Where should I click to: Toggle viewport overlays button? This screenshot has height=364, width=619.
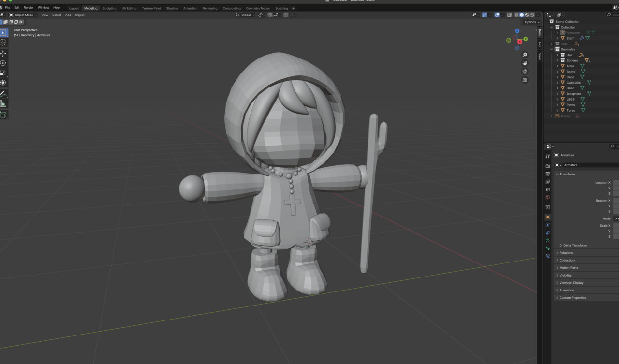(497, 15)
